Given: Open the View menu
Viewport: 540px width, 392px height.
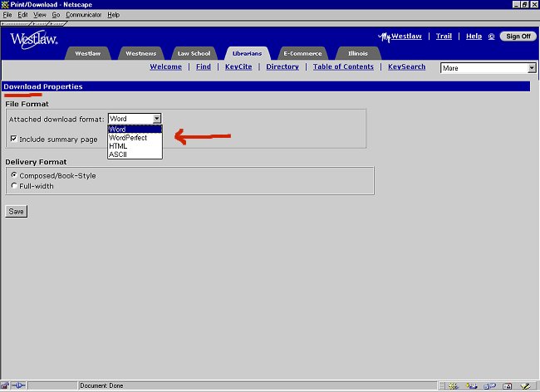Looking at the screenshot, I should coord(40,15).
